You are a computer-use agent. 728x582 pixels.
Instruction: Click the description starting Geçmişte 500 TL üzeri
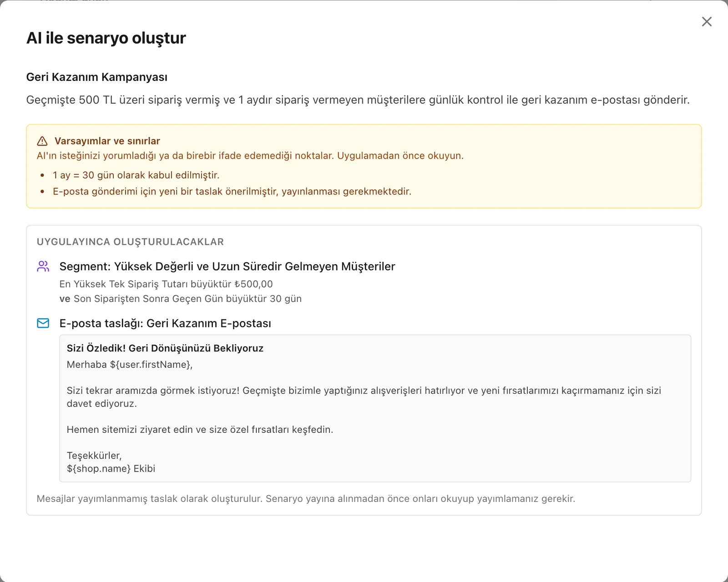tap(358, 100)
